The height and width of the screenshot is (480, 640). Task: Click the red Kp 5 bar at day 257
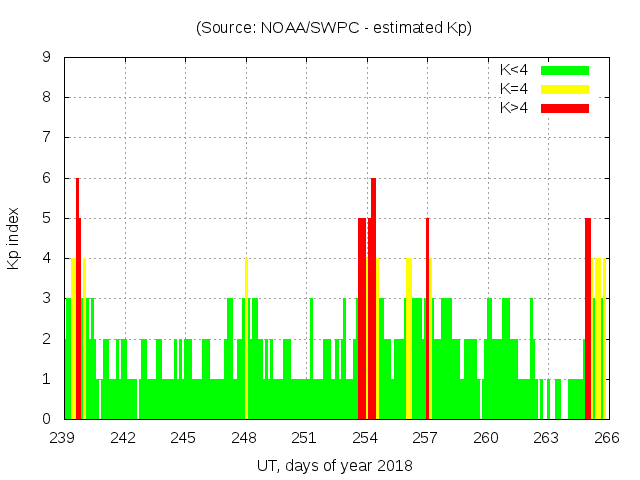(427, 320)
